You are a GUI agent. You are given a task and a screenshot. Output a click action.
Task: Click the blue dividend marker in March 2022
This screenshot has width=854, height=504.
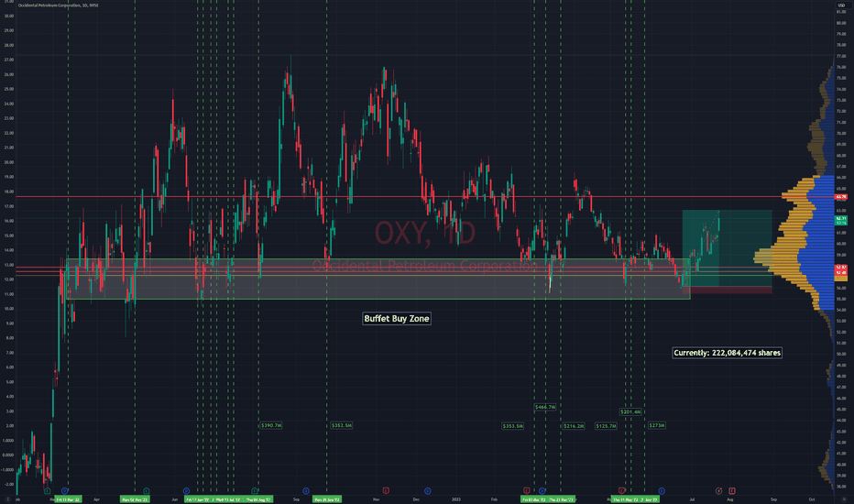64,491
